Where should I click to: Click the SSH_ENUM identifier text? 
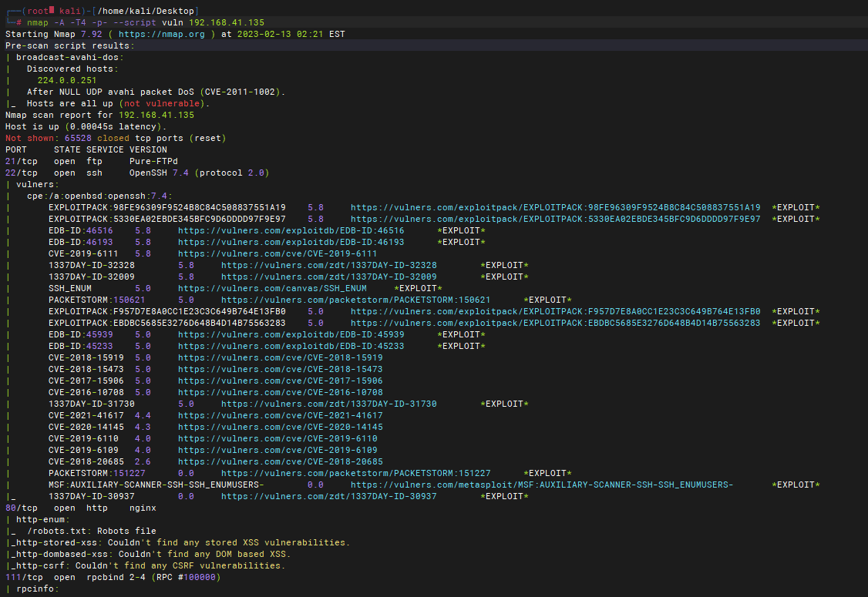pyautogui.click(x=69, y=289)
